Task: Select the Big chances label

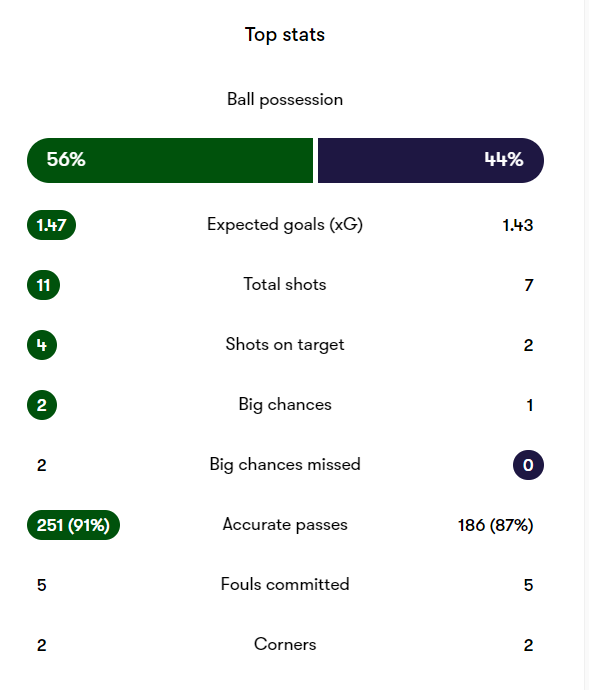Action: pyautogui.click(x=285, y=404)
